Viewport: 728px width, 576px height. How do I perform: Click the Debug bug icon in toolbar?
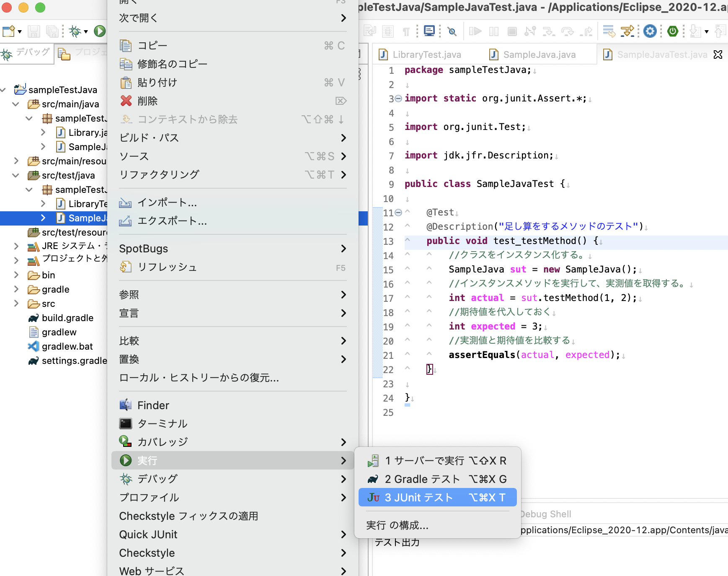tap(75, 31)
